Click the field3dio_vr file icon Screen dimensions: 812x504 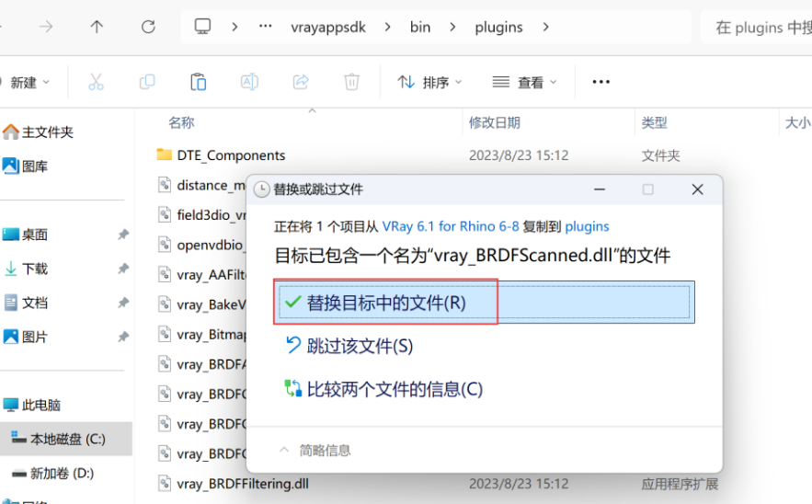coord(165,214)
